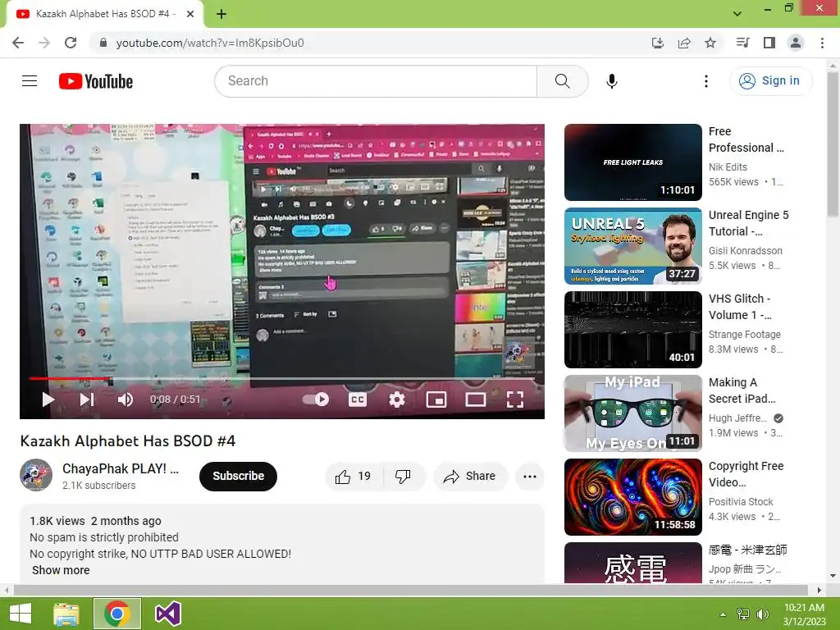The height and width of the screenshot is (630, 840).
Task: Expand description with Show more
Action: click(61, 570)
